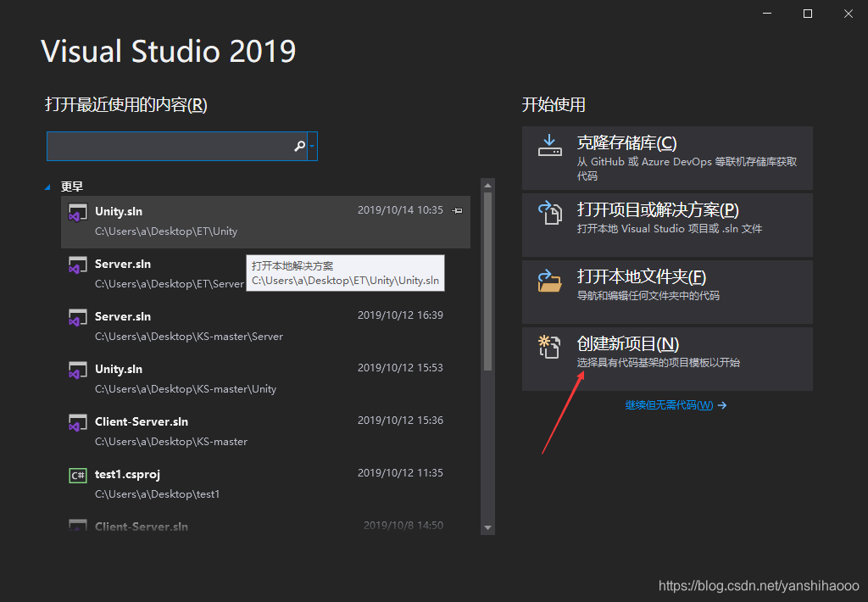Viewport: 868px width, 602px height.
Task: Click the scroll up arrow of recent list
Action: pos(487,186)
